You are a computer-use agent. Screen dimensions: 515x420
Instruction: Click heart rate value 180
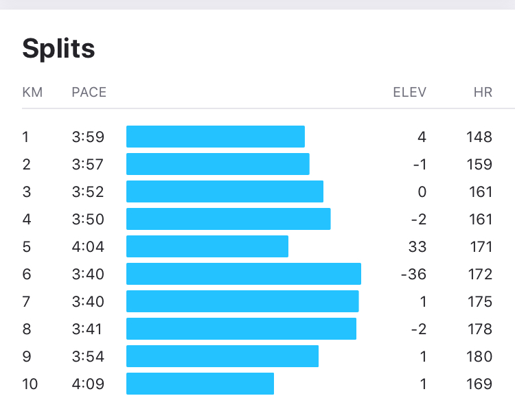(479, 356)
